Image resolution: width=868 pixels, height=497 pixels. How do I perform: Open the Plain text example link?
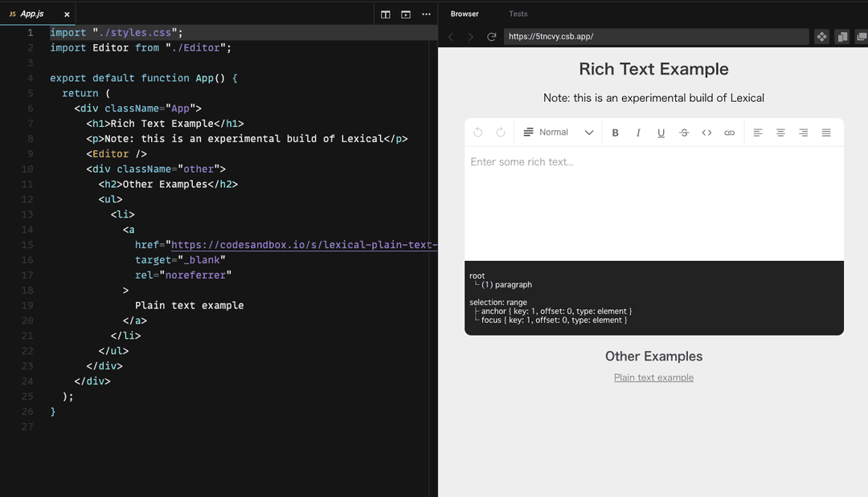(x=653, y=377)
